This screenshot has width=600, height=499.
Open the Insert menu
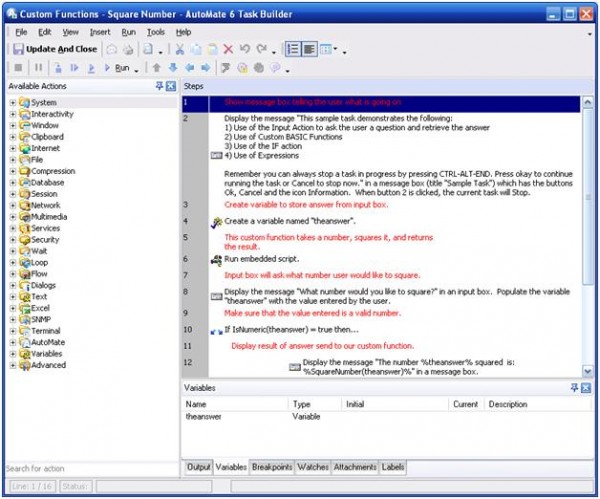[x=100, y=32]
